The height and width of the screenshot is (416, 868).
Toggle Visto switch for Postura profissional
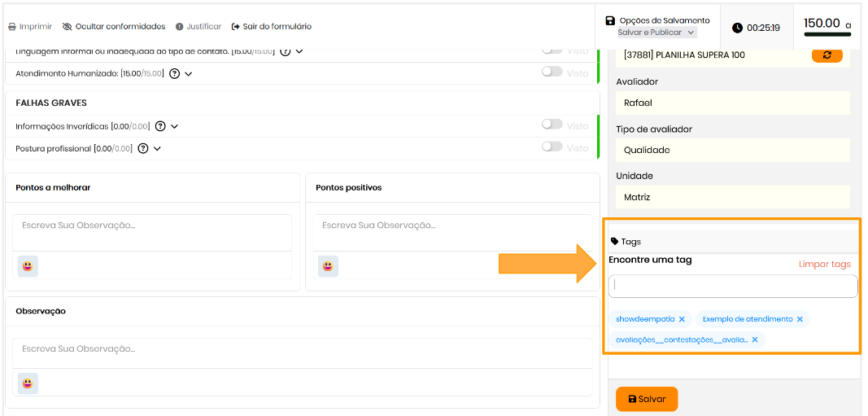[x=552, y=147]
